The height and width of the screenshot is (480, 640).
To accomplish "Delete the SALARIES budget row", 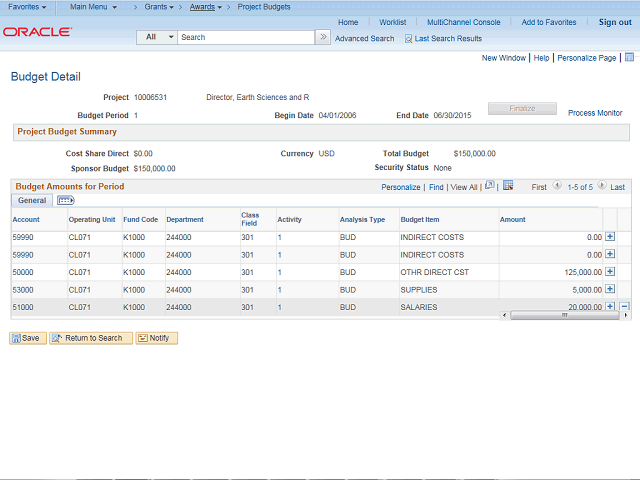I will pos(624,306).
